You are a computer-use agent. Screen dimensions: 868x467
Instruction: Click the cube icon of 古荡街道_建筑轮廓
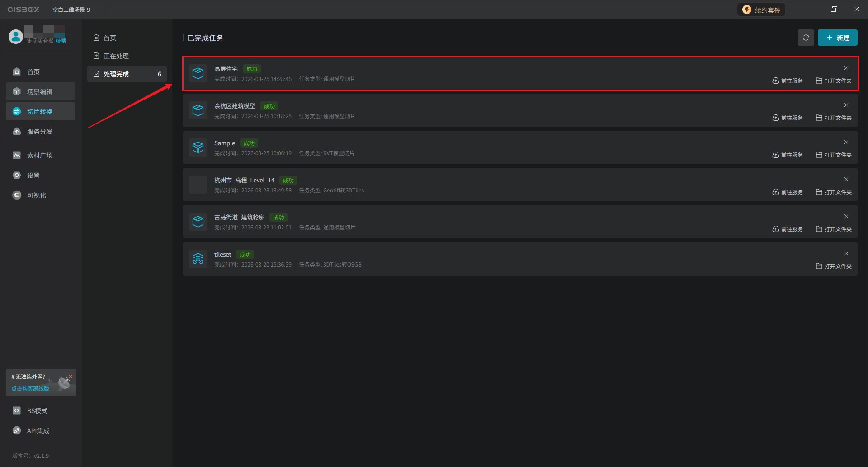point(198,222)
